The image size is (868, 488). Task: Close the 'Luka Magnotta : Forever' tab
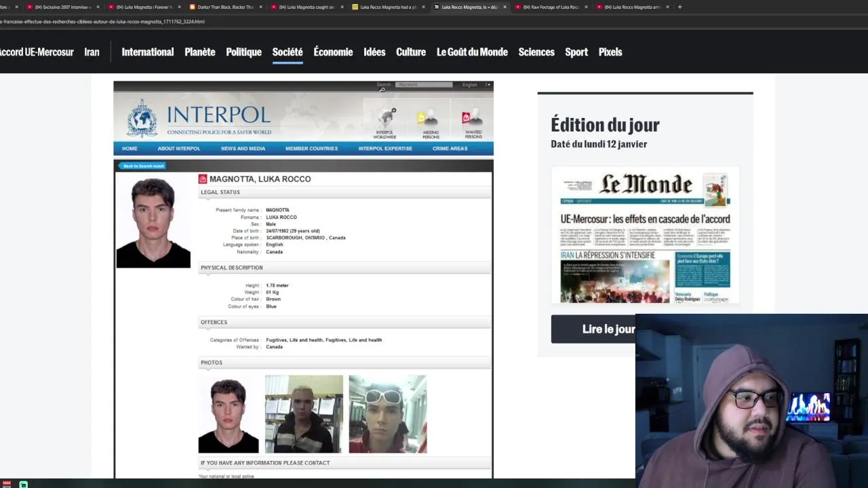[179, 7]
